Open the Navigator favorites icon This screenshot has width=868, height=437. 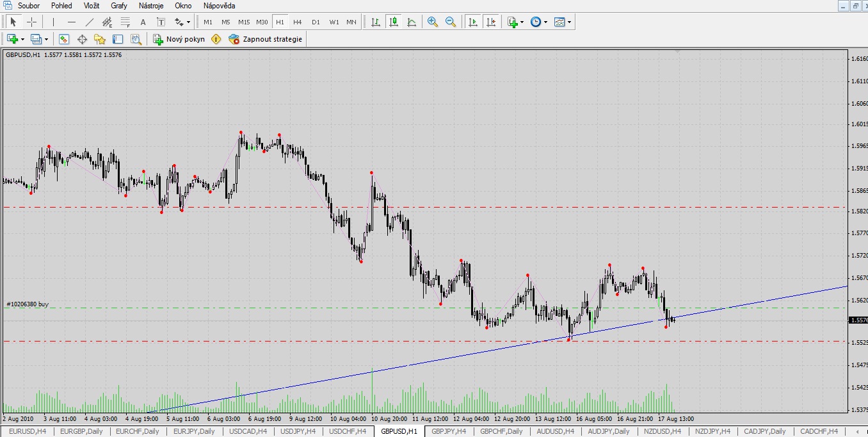pyautogui.click(x=100, y=39)
